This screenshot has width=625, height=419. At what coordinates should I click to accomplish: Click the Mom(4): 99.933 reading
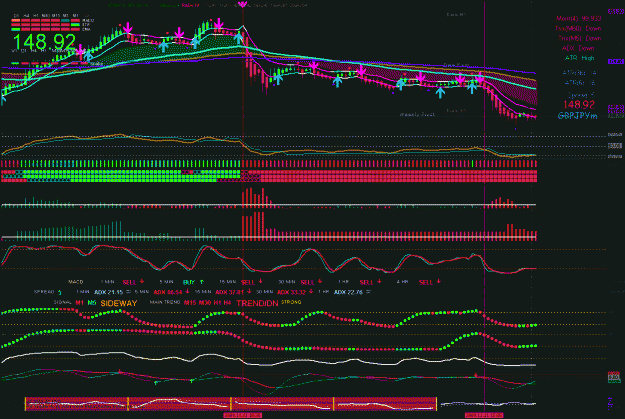(x=578, y=18)
